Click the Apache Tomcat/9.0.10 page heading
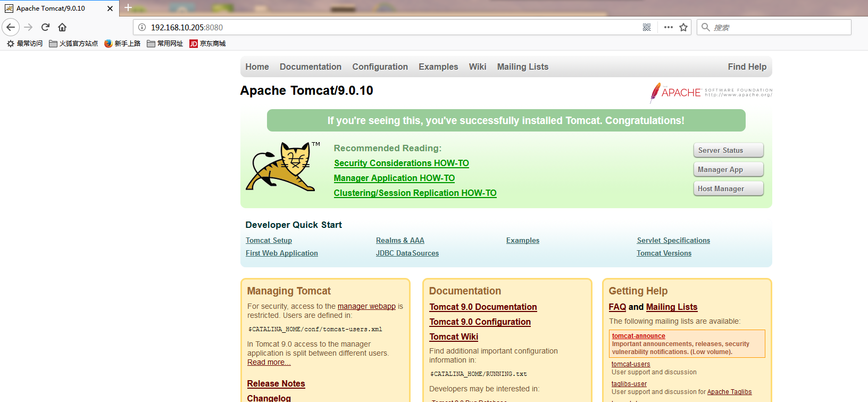 [307, 91]
